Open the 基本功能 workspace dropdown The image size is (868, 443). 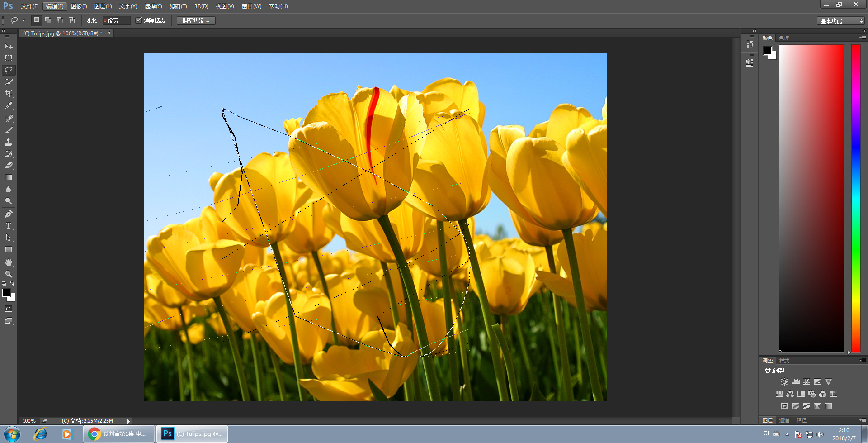[x=841, y=21]
